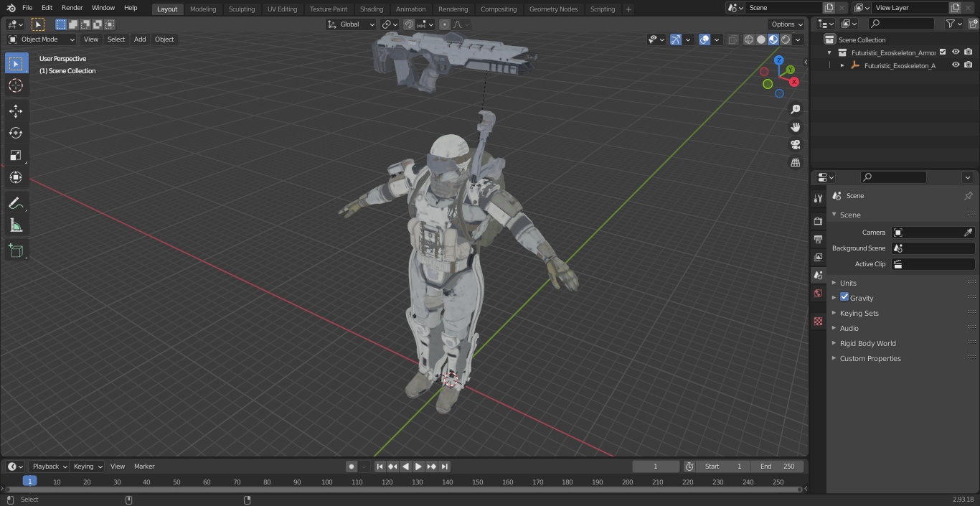The width and height of the screenshot is (980, 506).
Task: Toggle proportional editing in header
Action: click(445, 24)
